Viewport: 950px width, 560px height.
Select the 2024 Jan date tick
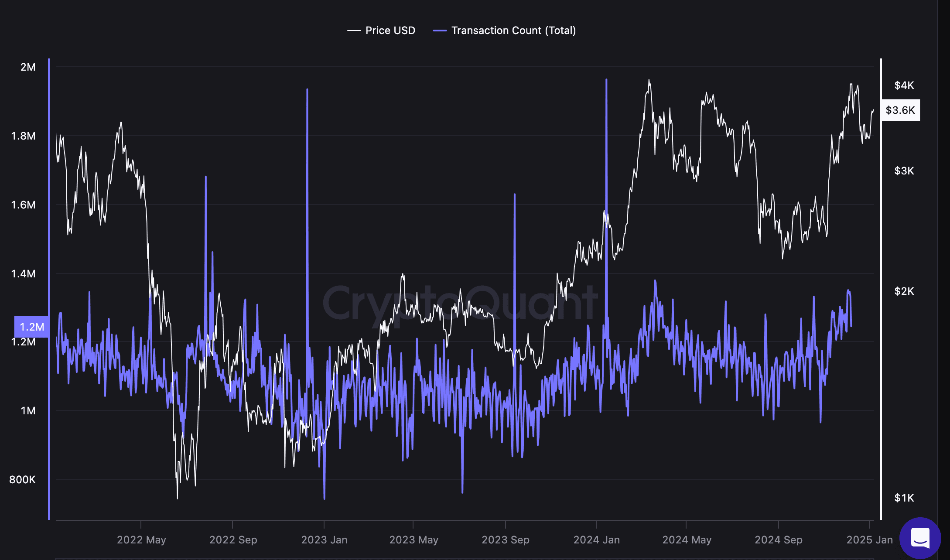coord(596,540)
